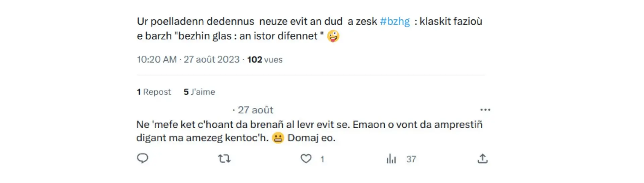This screenshot has width=644, height=183.
Task: View who made the 1 Repost
Action: click(x=154, y=92)
